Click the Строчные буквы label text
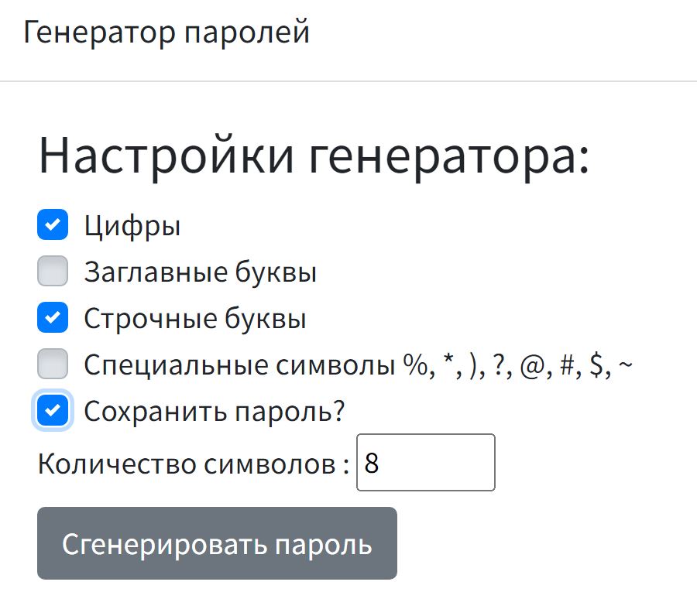 point(194,319)
